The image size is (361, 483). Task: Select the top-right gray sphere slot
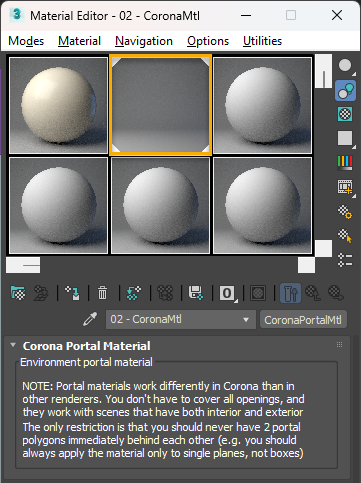click(262, 105)
